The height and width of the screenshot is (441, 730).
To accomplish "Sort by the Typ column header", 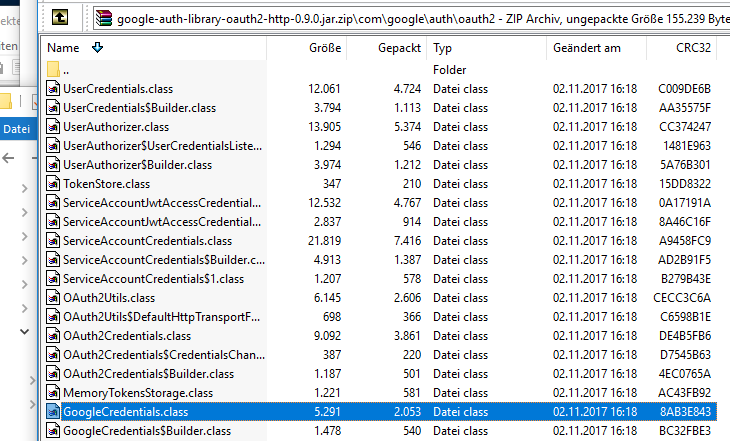I will [442, 48].
